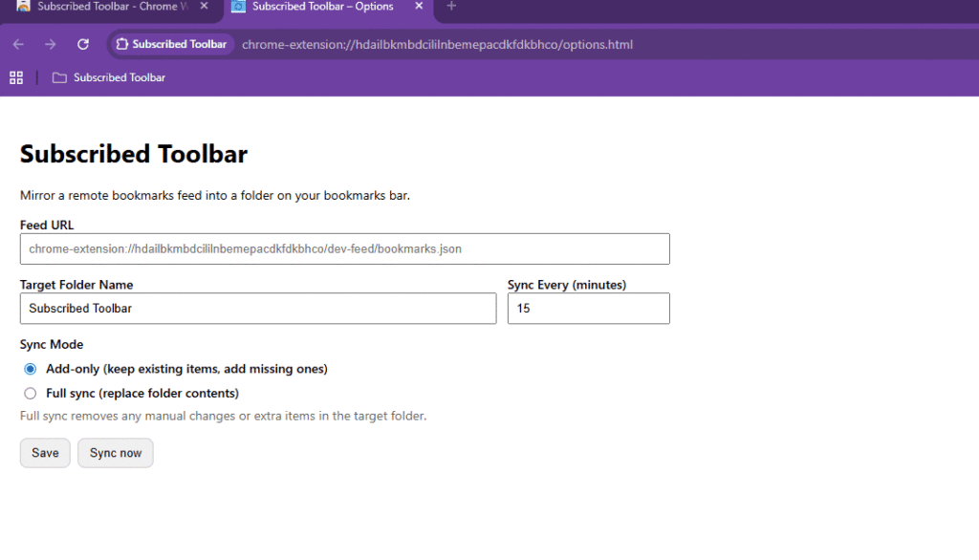The height and width of the screenshot is (560, 979).
Task: Click the Target Folder Name field
Action: click(x=257, y=309)
